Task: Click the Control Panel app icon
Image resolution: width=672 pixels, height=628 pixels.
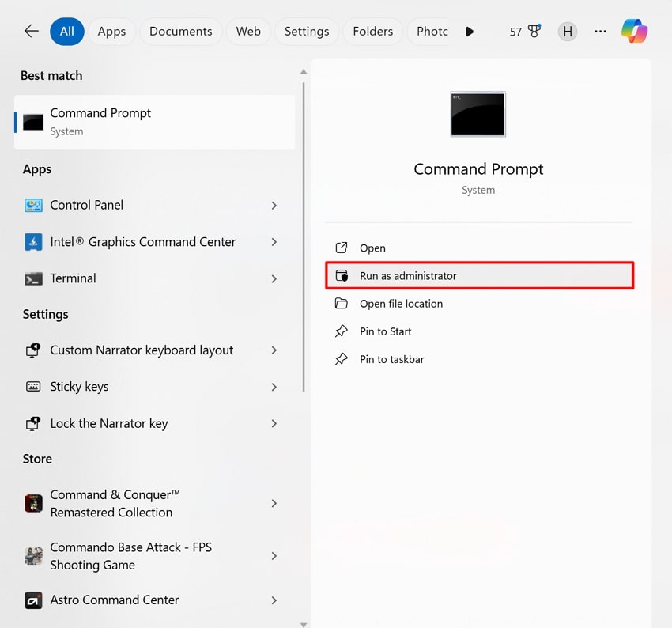Action: pyautogui.click(x=33, y=206)
